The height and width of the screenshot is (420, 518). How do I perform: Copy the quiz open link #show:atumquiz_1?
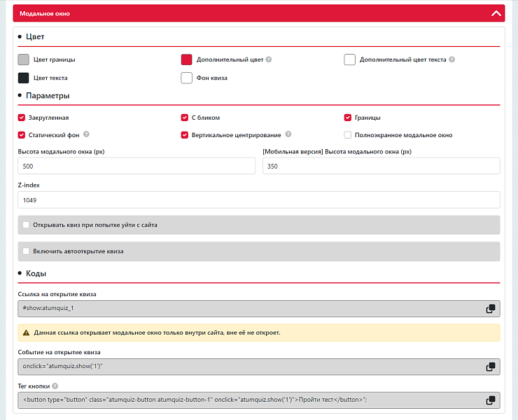pos(491,309)
